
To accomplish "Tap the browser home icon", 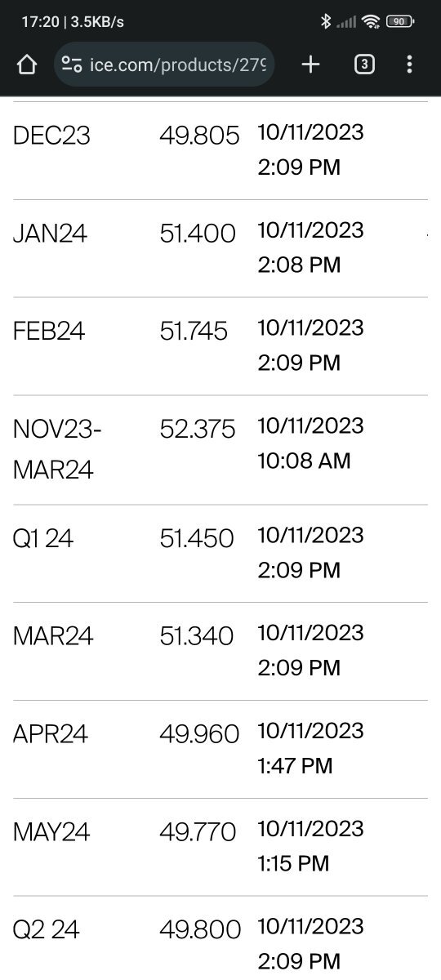I will tap(27, 65).
